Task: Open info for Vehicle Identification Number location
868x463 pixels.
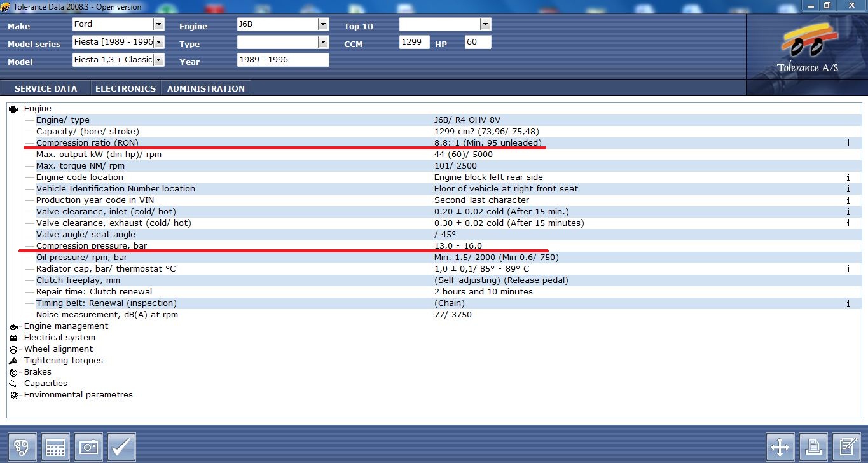Action: tap(848, 189)
